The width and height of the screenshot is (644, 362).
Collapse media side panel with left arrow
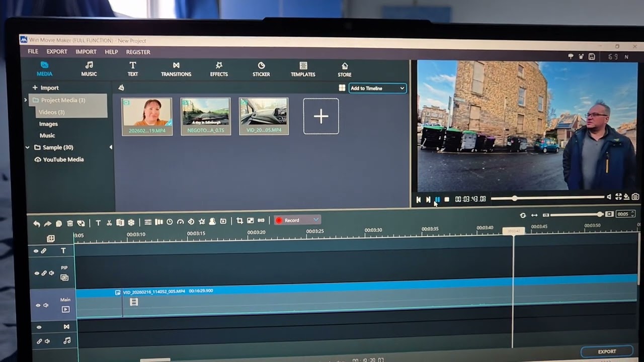click(x=111, y=147)
